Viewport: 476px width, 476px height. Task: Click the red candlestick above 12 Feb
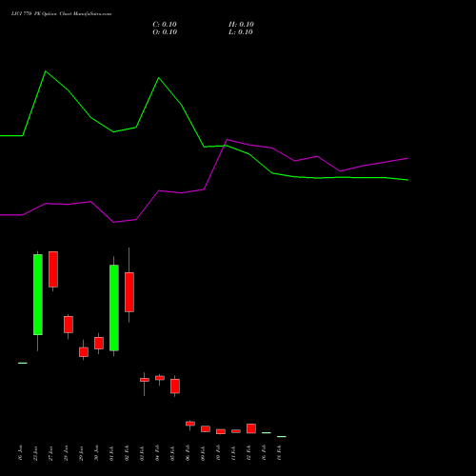pos(251,428)
